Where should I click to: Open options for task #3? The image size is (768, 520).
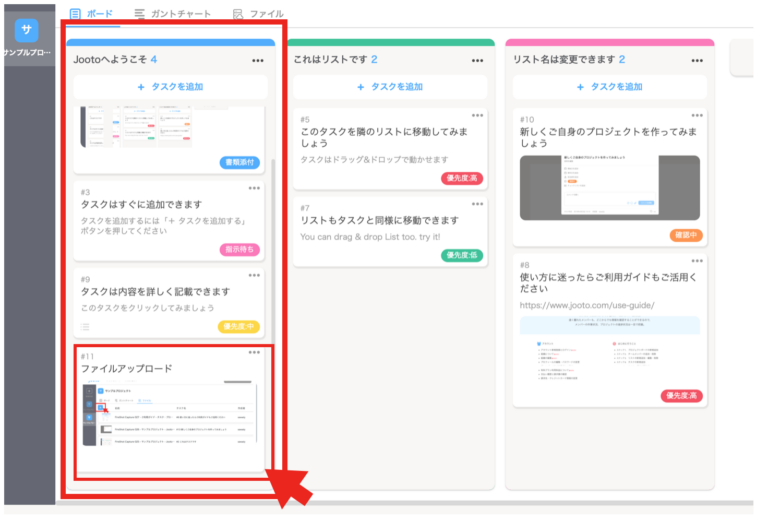coord(254,188)
